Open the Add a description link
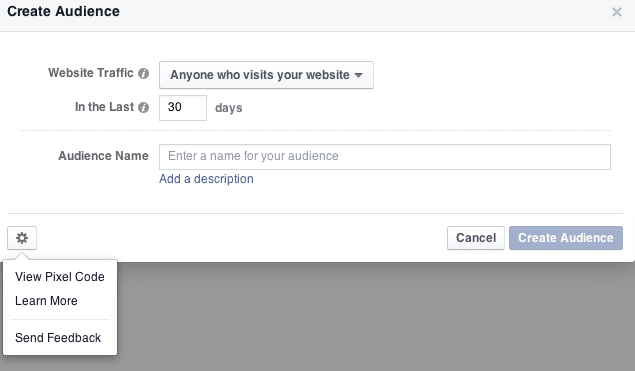Viewport: 635px width, 371px height. 206,179
